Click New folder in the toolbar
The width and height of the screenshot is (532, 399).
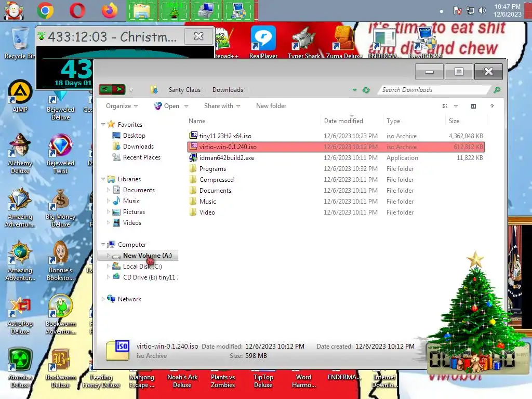(x=271, y=106)
